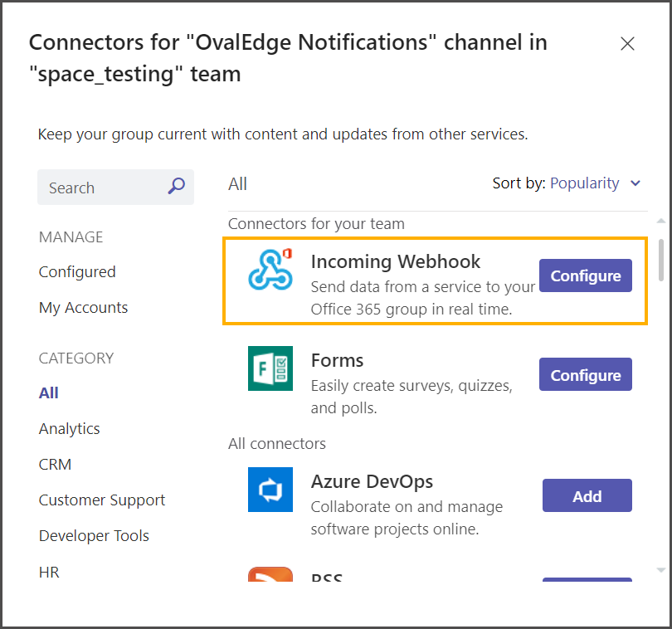Configure the Incoming Webhook connector
Screen dimensions: 672x629
pos(585,276)
